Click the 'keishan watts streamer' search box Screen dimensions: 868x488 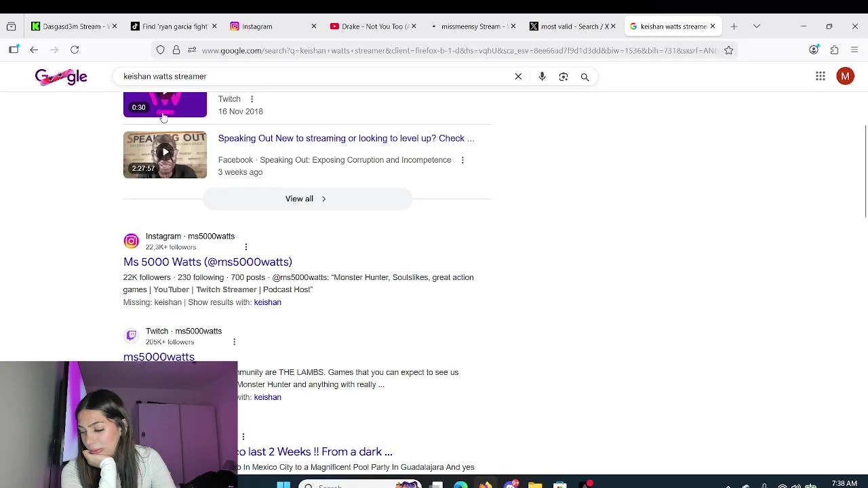coord(312,77)
